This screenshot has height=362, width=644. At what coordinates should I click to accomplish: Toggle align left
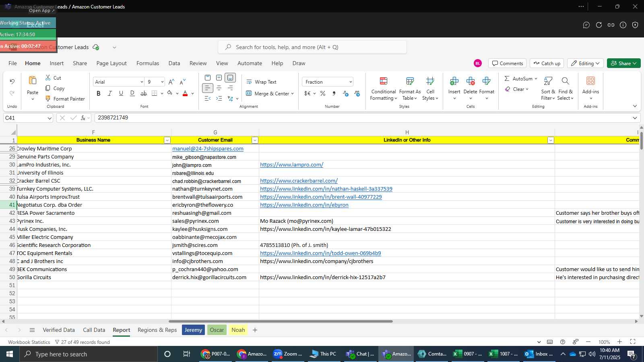207,88
